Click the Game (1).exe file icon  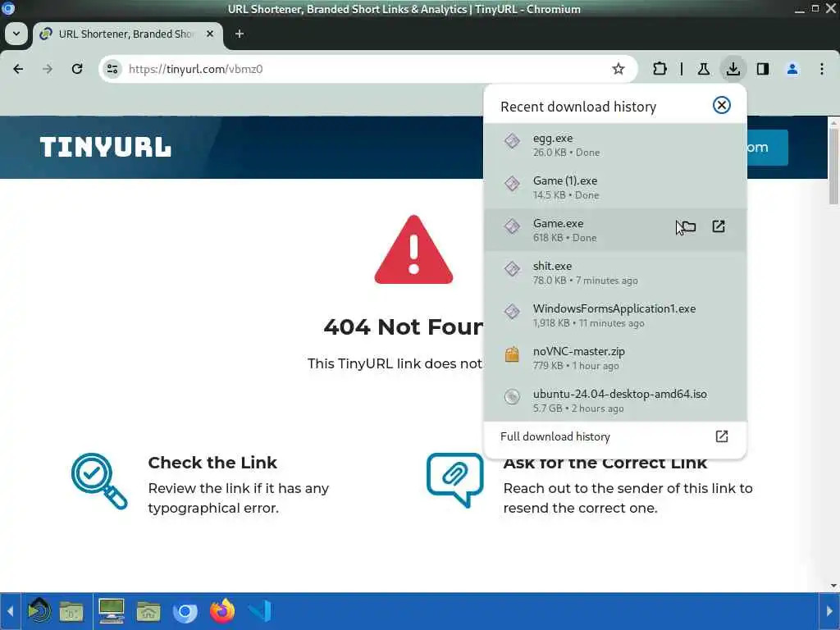(512, 184)
